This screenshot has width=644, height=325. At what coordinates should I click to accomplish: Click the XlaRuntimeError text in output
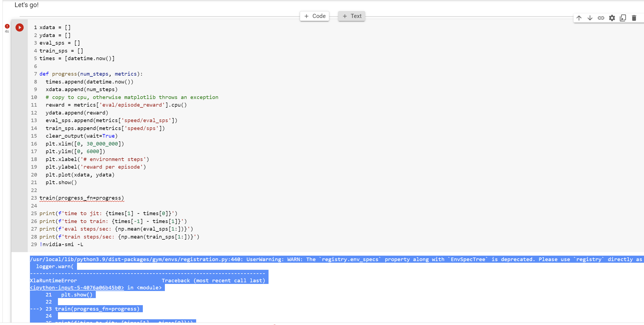point(53,280)
